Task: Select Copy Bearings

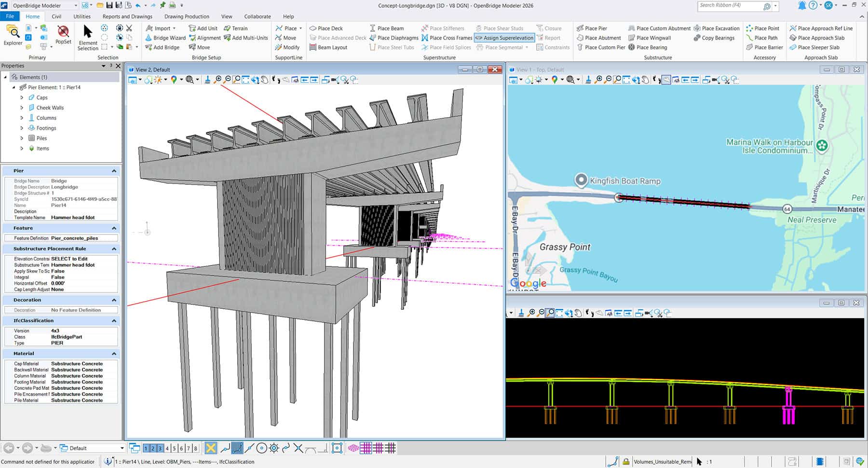Action: point(714,38)
